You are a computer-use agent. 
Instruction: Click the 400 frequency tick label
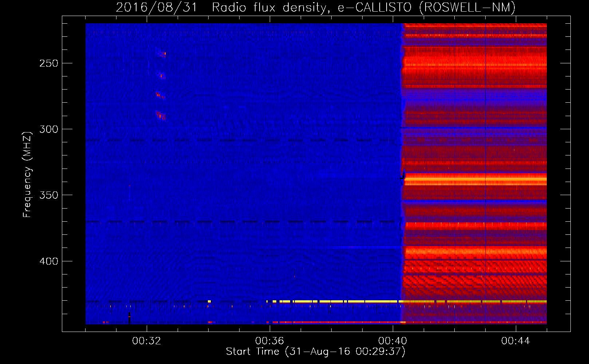49,261
